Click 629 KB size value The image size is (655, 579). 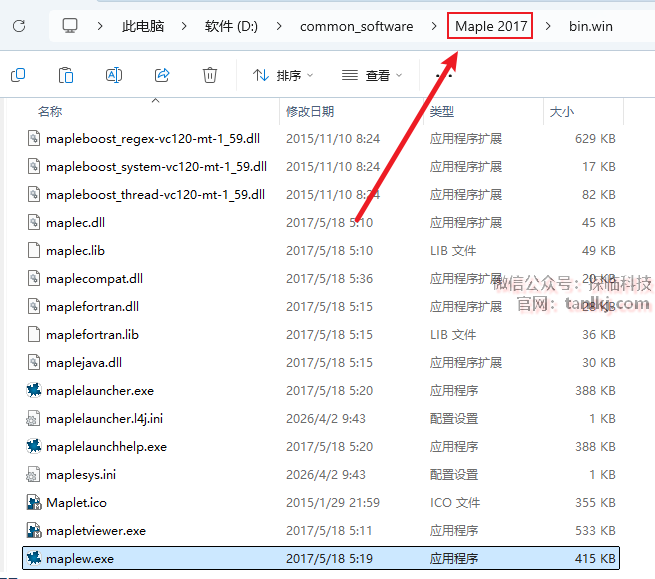point(595,139)
